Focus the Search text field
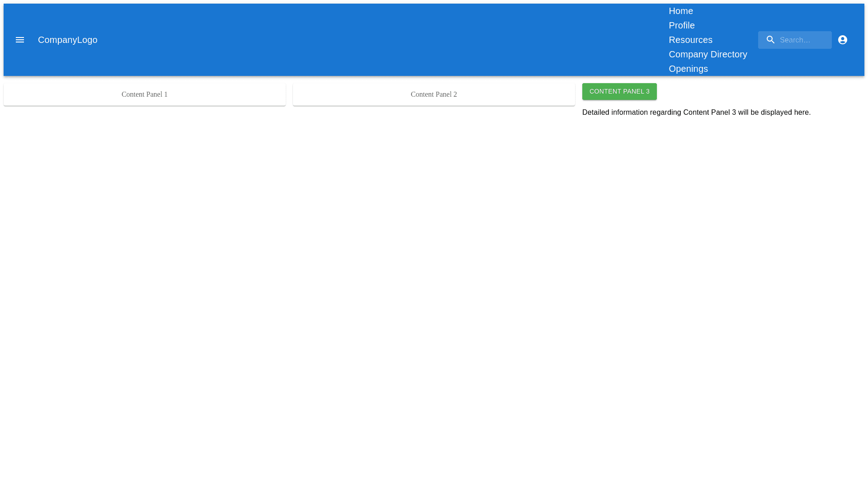Viewport: 868px width, 488px height. pyautogui.click(x=802, y=40)
